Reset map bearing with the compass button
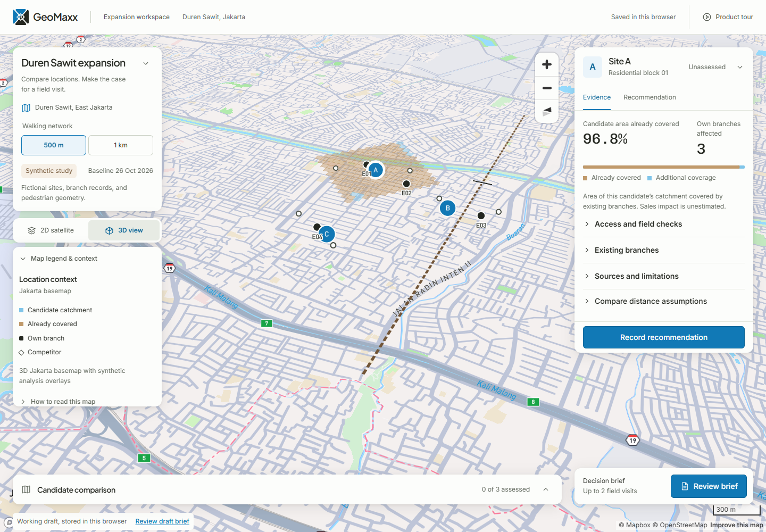The height and width of the screenshot is (532, 766). [547, 111]
